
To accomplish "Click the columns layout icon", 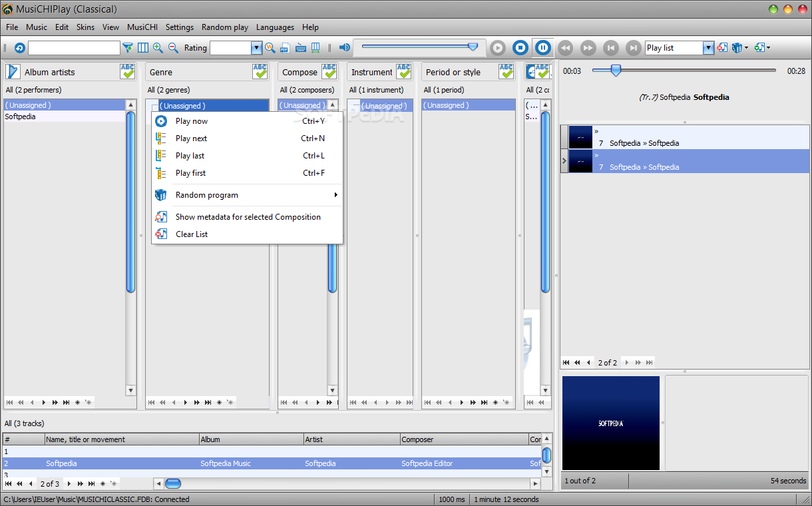I will [x=143, y=48].
